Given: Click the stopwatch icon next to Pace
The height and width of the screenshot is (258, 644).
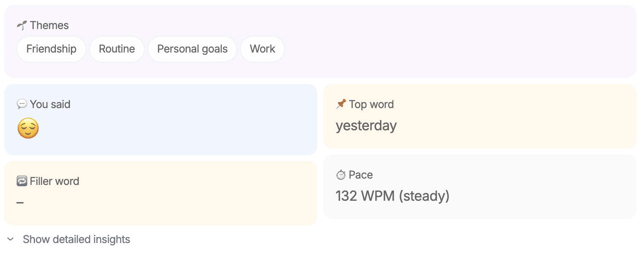Looking at the screenshot, I should click(340, 175).
